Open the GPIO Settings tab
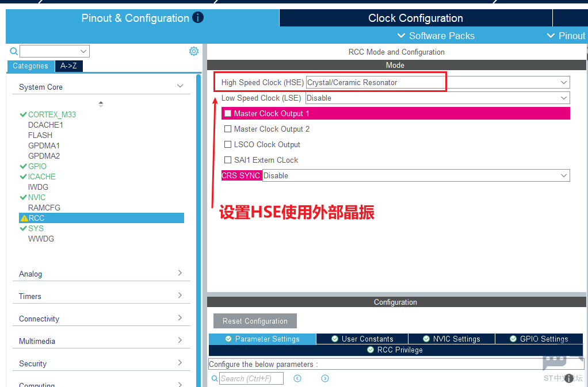The width and height of the screenshot is (588, 387). click(539, 339)
